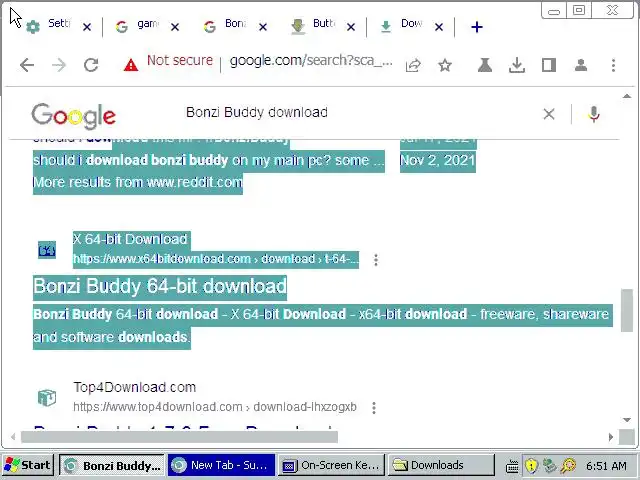Reload the current page
Image resolution: width=640 pixels, height=480 pixels.
click(91, 65)
